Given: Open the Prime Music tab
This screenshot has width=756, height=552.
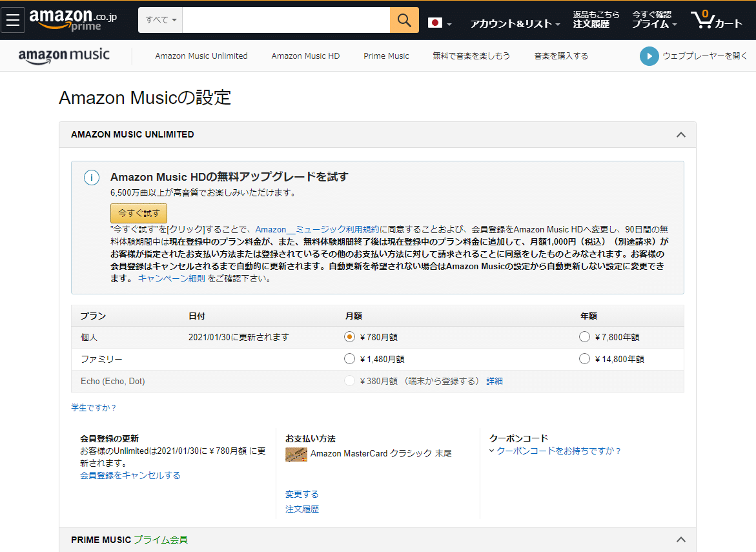Looking at the screenshot, I should [x=386, y=56].
